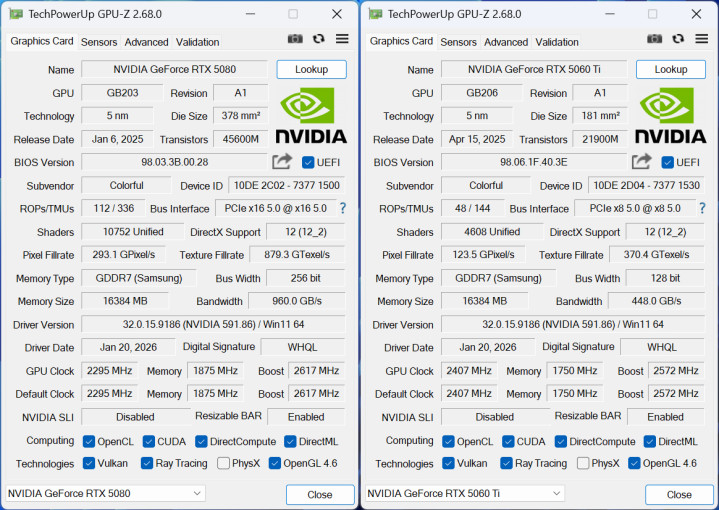
Task: Click bus interface question mark in RTX 5080 window
Action: [x=343, y=208]
